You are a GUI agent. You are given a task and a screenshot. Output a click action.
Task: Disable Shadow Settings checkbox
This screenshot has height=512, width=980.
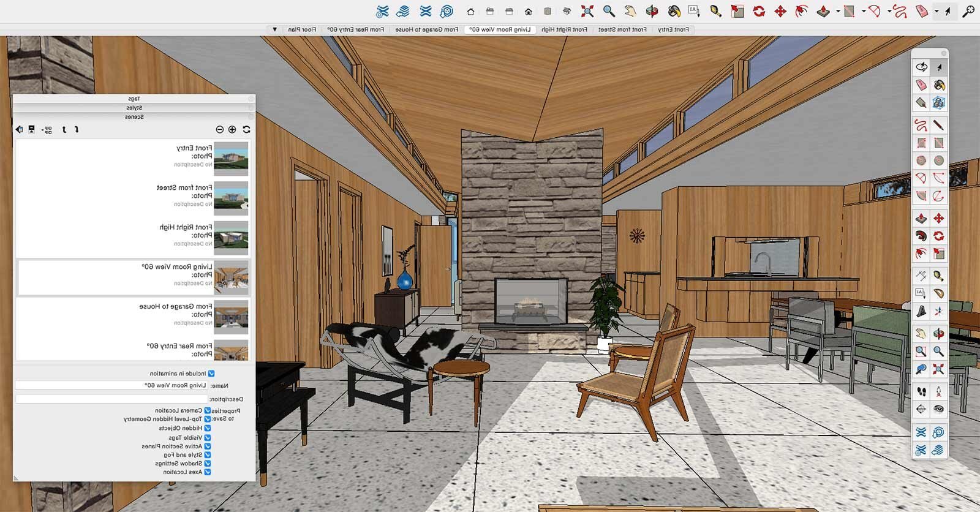click(x=208, y=464)
